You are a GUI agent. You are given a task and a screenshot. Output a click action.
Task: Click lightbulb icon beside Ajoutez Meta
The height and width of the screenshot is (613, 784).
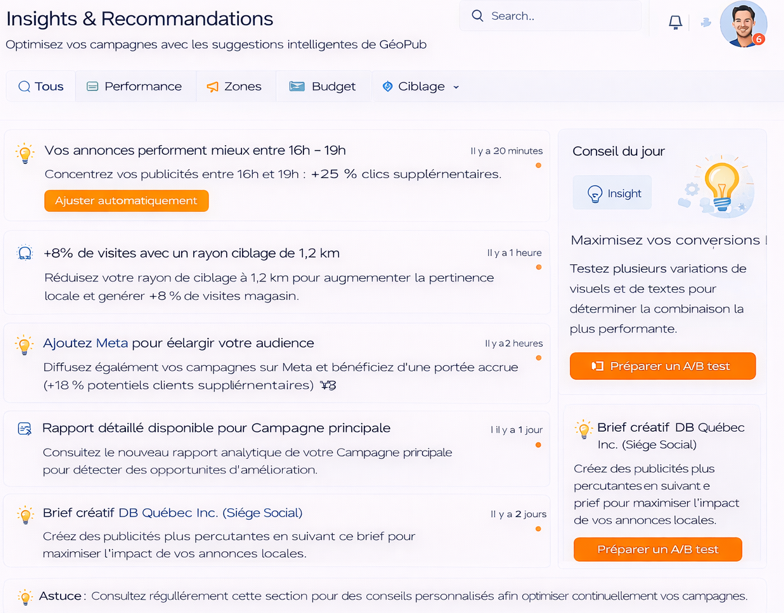25,345
